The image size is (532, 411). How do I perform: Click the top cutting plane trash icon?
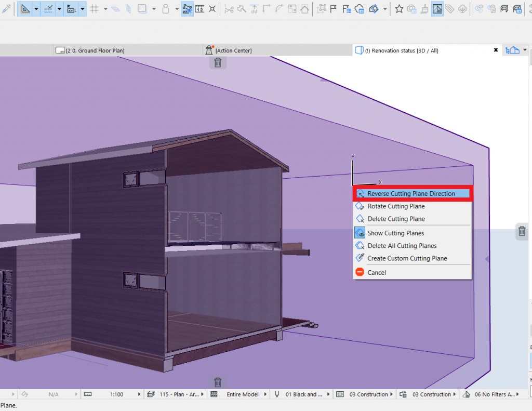tap(218, 62)
